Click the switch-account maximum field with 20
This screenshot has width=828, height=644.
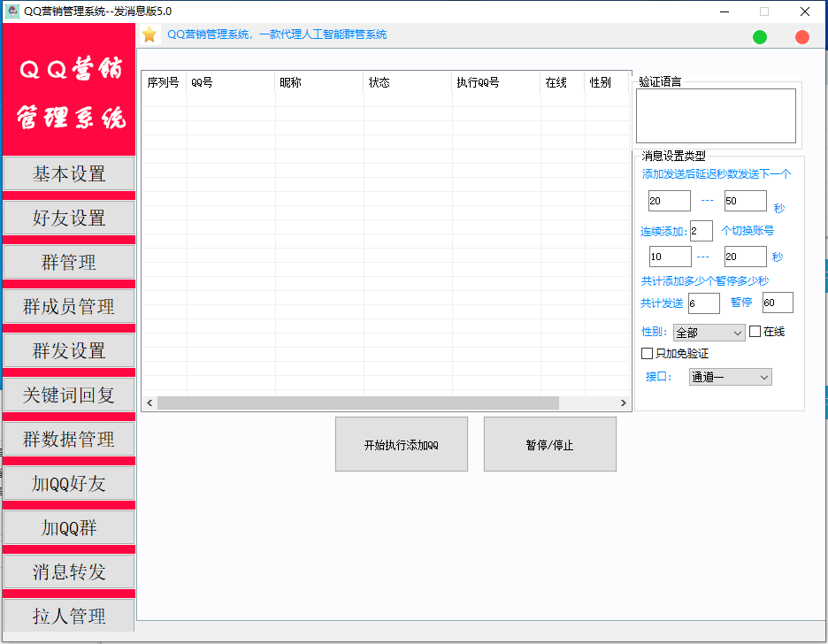pos(745,257)
